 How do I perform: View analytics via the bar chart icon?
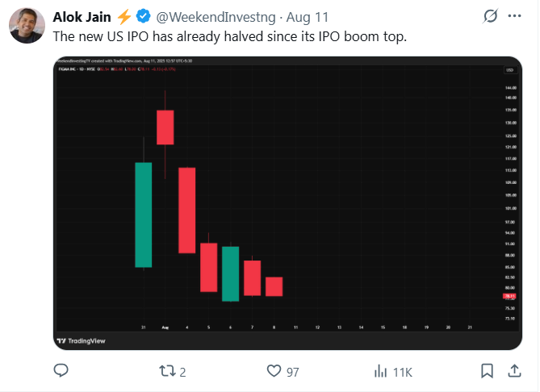tap(380, 371)
